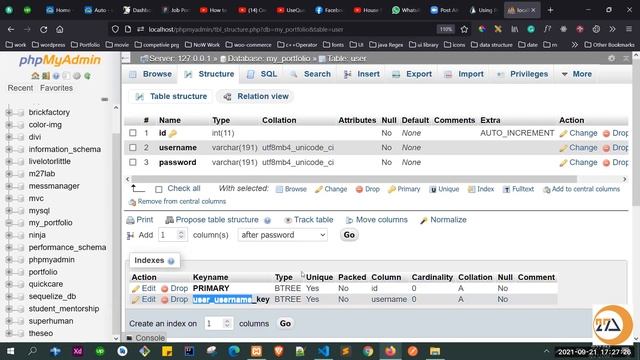The width and height of the screenshot is (640, 360).
Task: Click Remove from central columns link
Action: click(182, 202)
